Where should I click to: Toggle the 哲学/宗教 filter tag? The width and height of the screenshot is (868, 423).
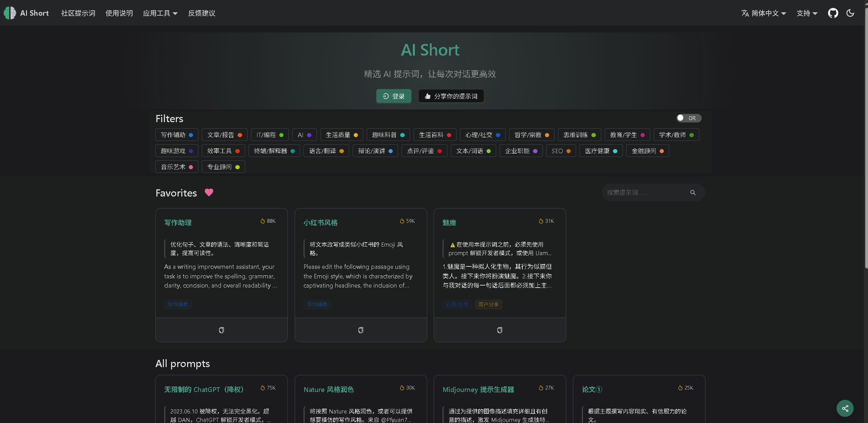(x=531, y=135)
